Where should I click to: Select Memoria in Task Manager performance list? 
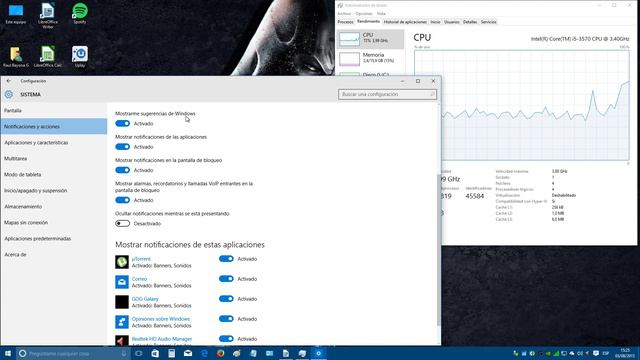coord(371,58)
